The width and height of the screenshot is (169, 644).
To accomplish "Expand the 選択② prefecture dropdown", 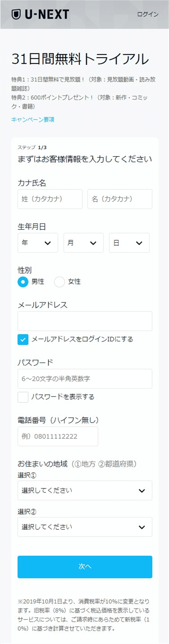I will click(84, 527).
